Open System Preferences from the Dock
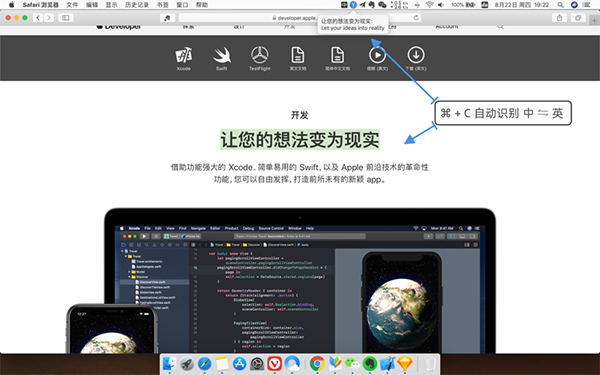Viewport: 600px width, 375px height. [x=257, y=364]
